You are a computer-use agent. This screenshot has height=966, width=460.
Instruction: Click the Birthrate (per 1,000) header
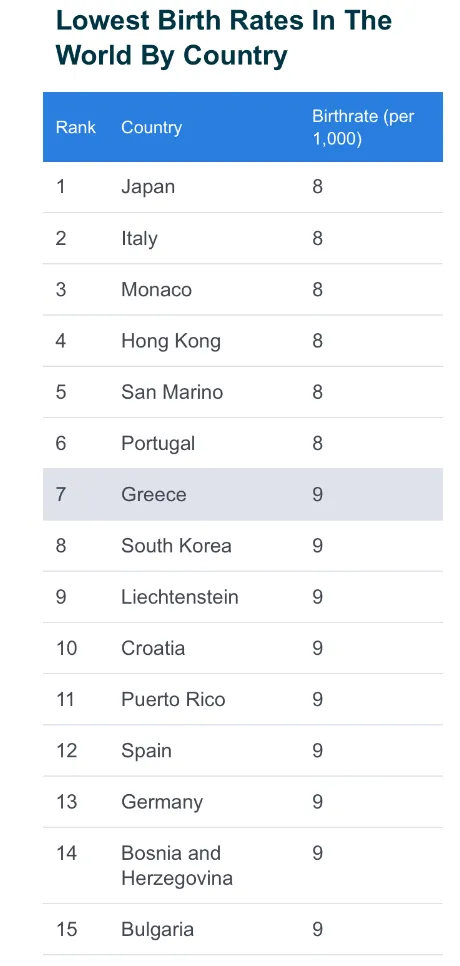click(363, 128)
